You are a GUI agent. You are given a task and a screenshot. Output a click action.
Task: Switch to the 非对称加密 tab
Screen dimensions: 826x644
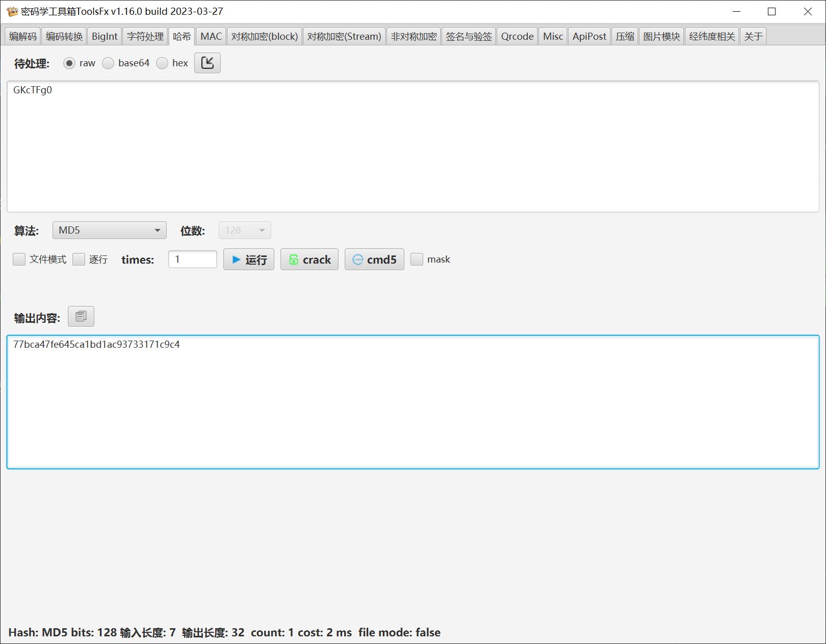[x=414, y=36]
